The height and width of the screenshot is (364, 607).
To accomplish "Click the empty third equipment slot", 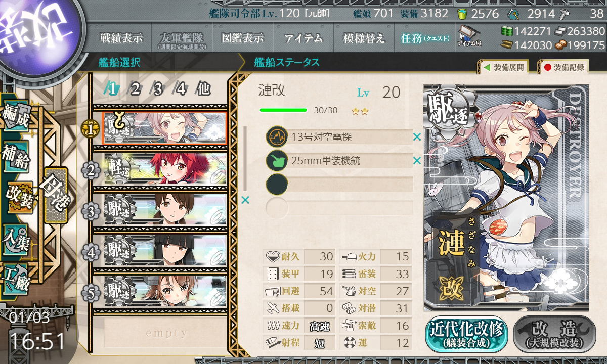I will pos(339,184).
